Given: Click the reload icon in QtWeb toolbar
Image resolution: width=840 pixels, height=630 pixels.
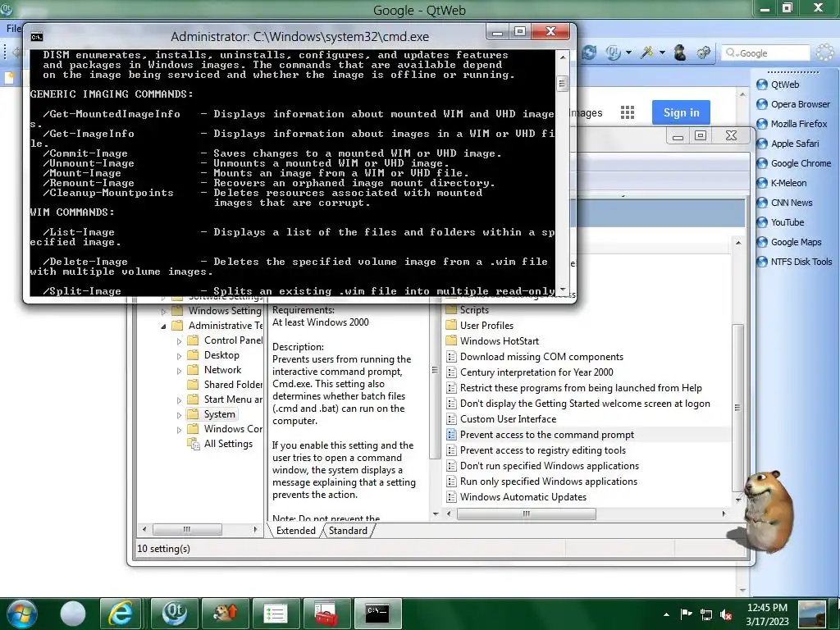Looking at the screenshot, I should [x=589, y=52].
